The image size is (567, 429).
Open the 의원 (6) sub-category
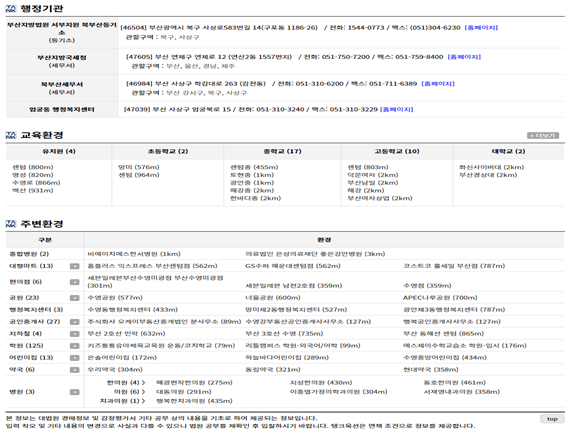tap(129, 392)
